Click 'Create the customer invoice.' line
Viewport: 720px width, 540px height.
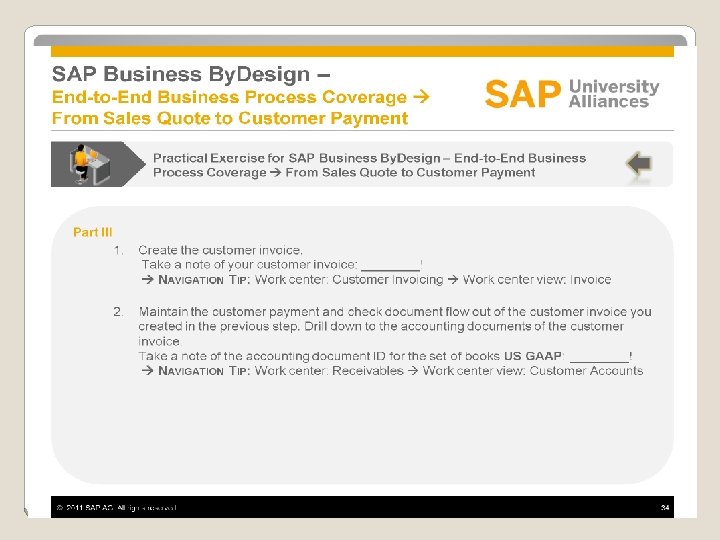220,250
